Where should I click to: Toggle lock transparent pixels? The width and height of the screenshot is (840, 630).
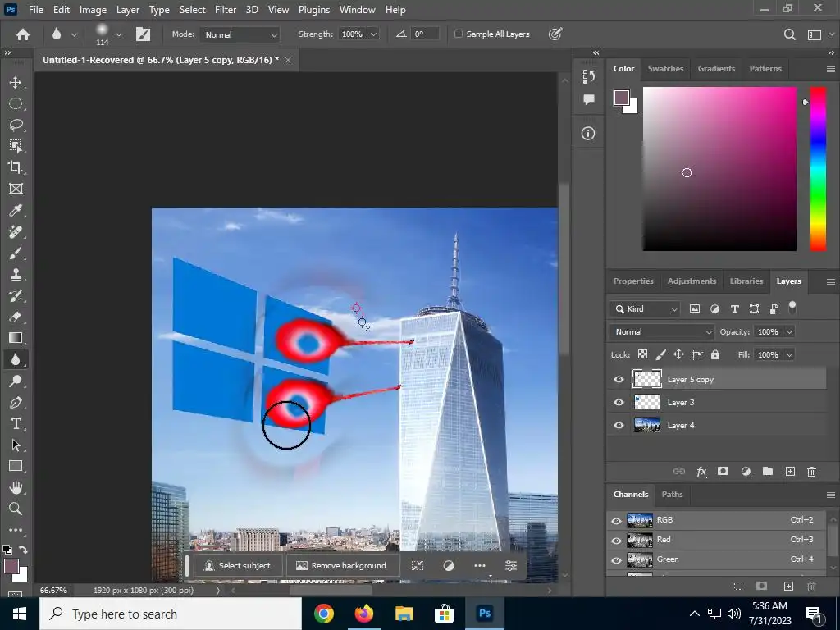(x=642, y=354)
